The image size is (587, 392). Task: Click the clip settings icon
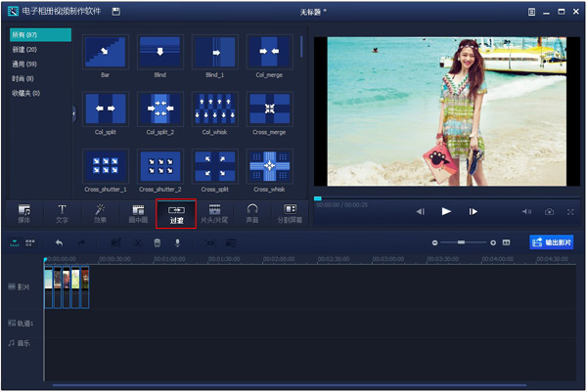(x=231, y=243)
